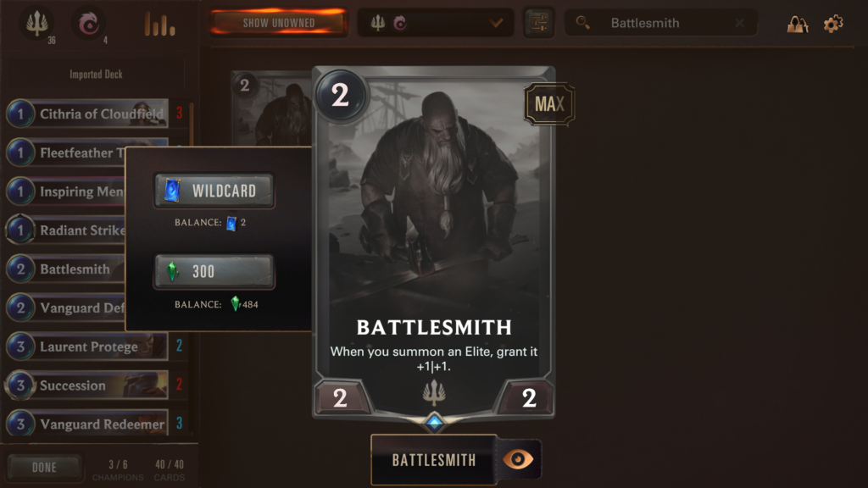Click Done to finish deck editing

pos(44,468)
